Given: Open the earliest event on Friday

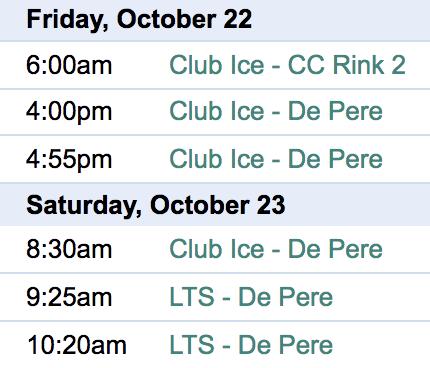Looking at the screenshot, I should coord(287,65).
